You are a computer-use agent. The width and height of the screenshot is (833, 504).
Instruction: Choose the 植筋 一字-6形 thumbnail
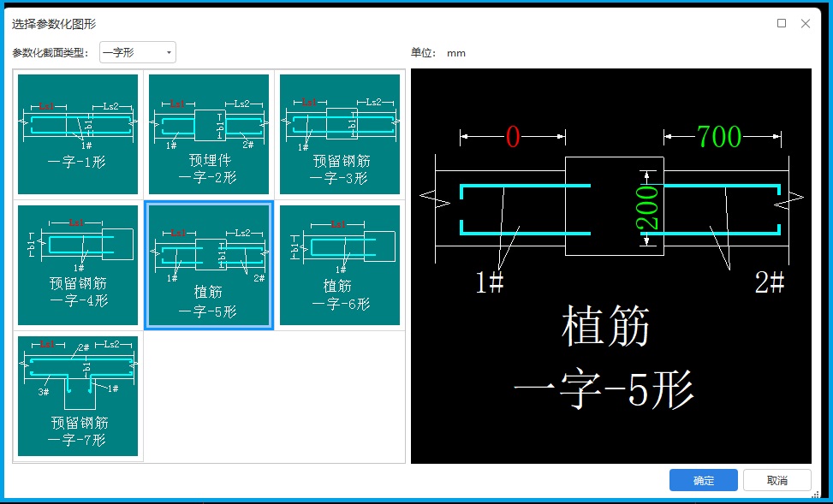[x=340, y=265]
